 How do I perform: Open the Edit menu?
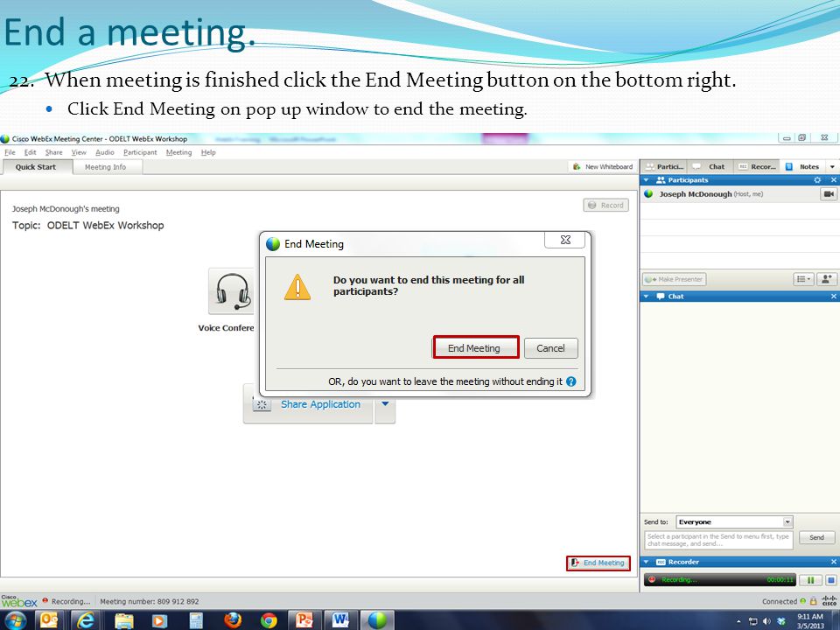click(x=30, y=152)
